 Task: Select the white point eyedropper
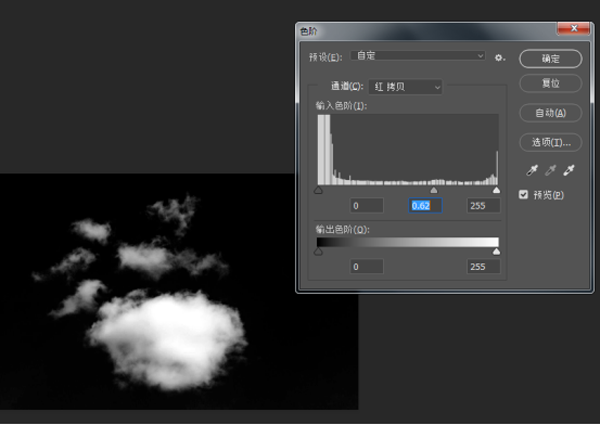coord(569,170)
